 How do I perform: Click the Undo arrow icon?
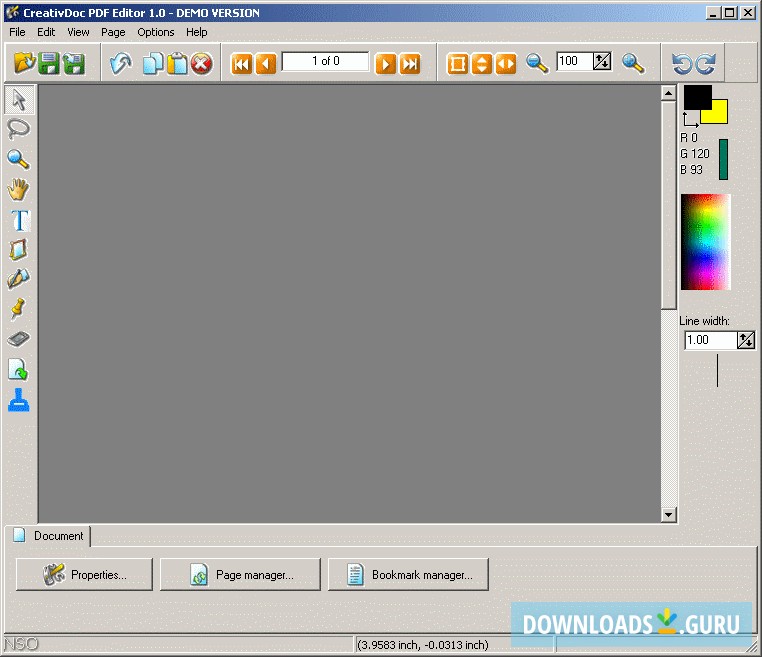[121, 63]
